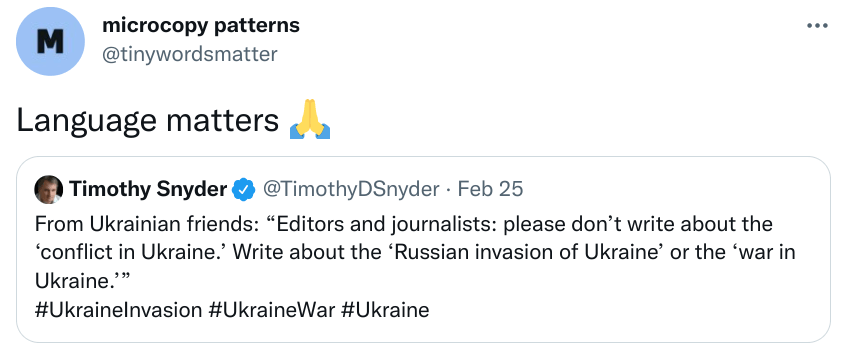Image resolution: width=850 pixels, height=360 pixels.
Task: Click Timothy Snyder's small profile photo
Action: (x=49, y=189)
